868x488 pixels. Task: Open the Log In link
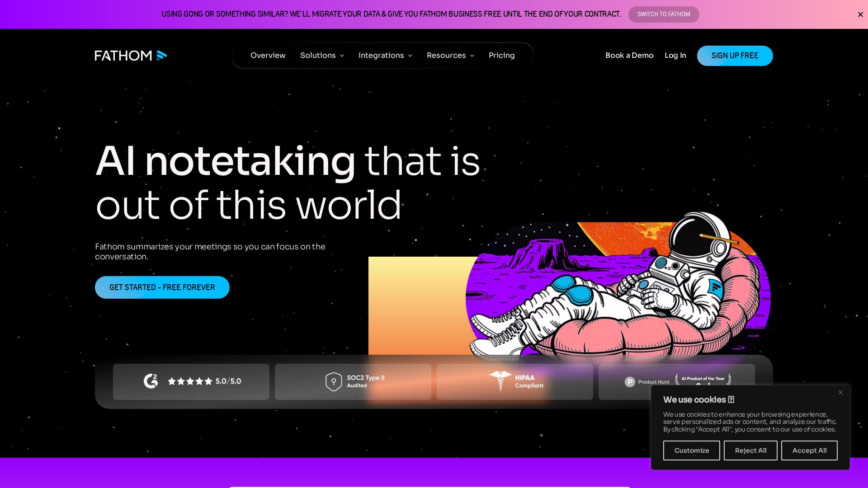click(x=675, y=56)
